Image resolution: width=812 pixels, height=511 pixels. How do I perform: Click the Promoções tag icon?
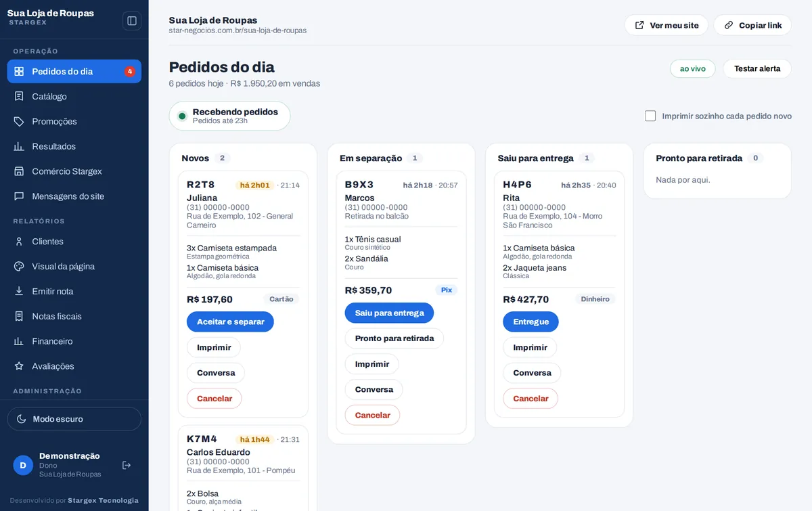[x=19, y=121]
